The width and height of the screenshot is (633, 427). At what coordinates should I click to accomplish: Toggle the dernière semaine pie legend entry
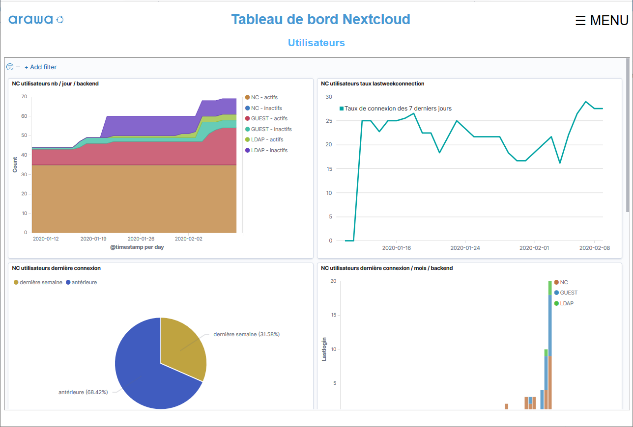[x=38, y=283]
